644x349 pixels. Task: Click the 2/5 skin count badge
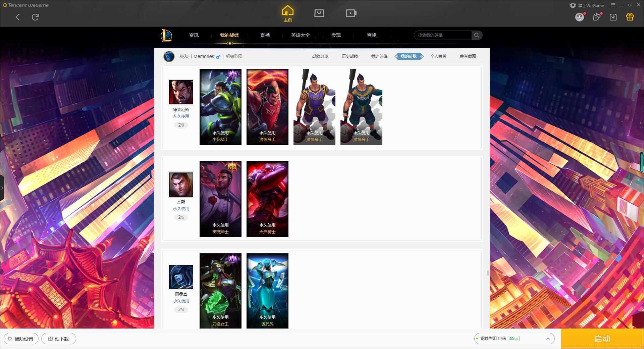[x=181, y=217]
